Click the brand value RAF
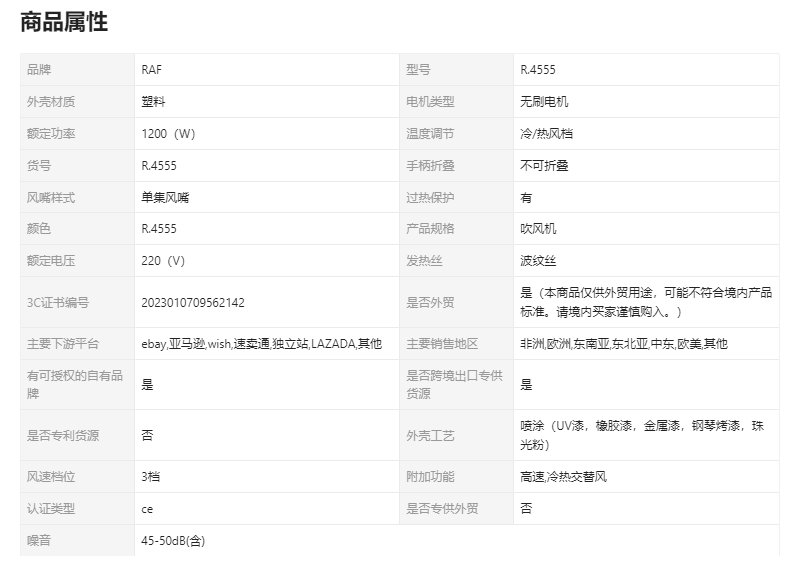Image resolution: width=789 pixels, height=570 pixels. [152, 70]
